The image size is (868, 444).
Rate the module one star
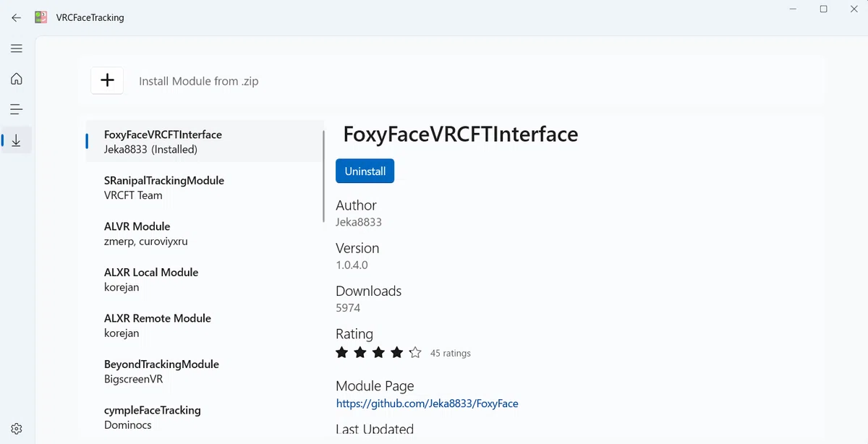(x=342, y=353)
